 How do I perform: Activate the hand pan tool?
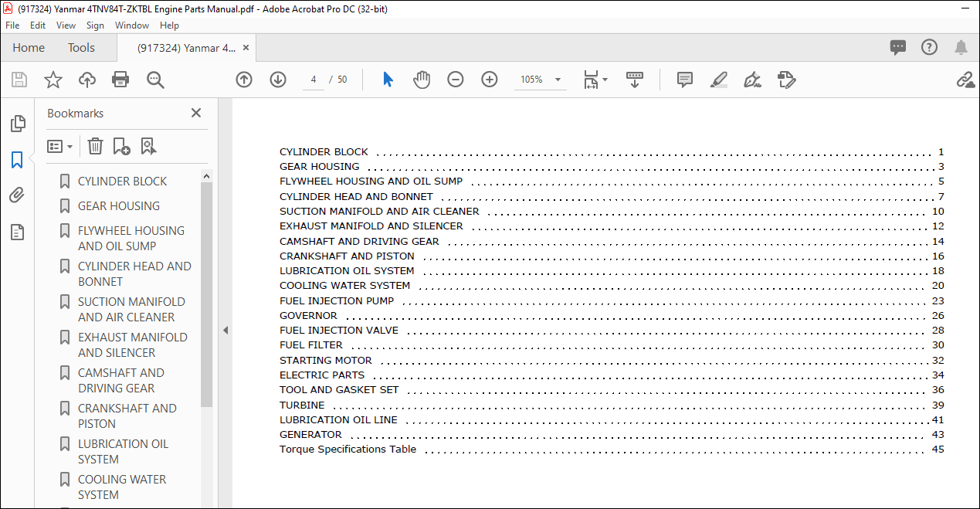pos(422,80)
